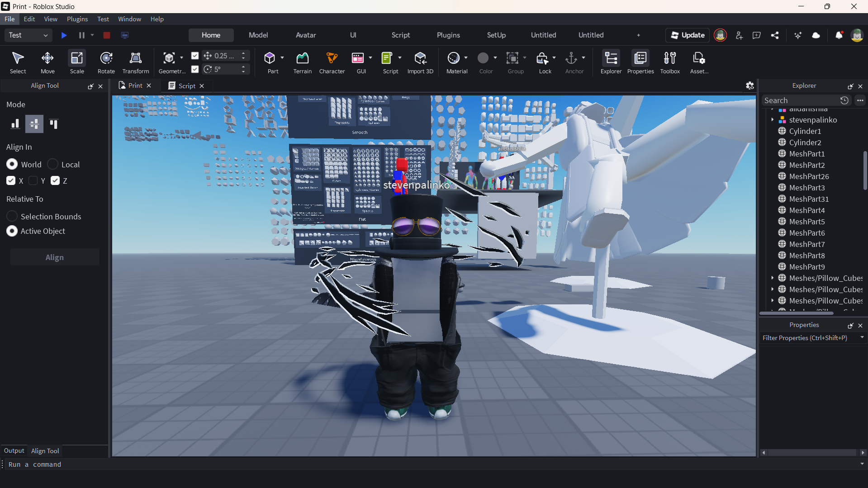The image size is (868, 488).
Task: Open the GUI dropdown arrow
Action: (370, 57)
